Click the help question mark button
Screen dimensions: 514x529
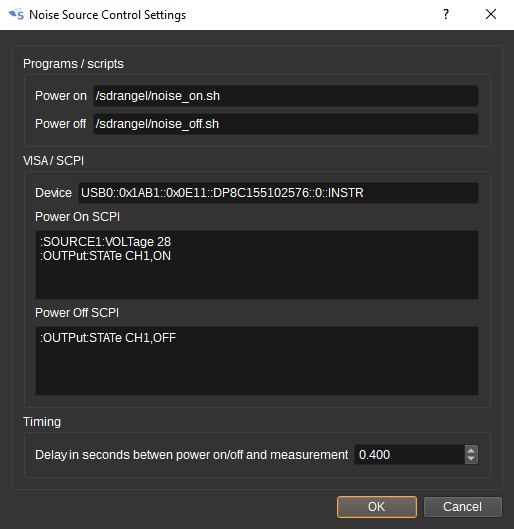446,15
